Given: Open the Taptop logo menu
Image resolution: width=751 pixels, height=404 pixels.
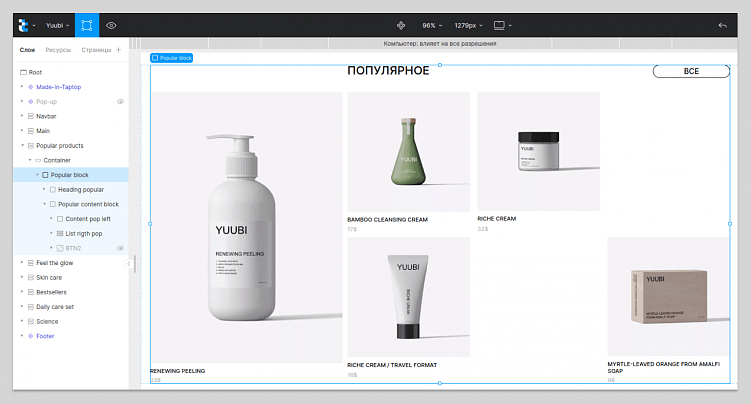Looking at the screenshot, I should click(23, 25).
